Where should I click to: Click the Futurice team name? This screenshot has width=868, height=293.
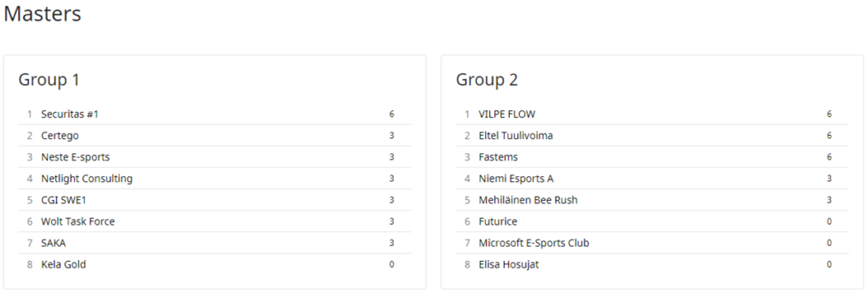point(497,222)
